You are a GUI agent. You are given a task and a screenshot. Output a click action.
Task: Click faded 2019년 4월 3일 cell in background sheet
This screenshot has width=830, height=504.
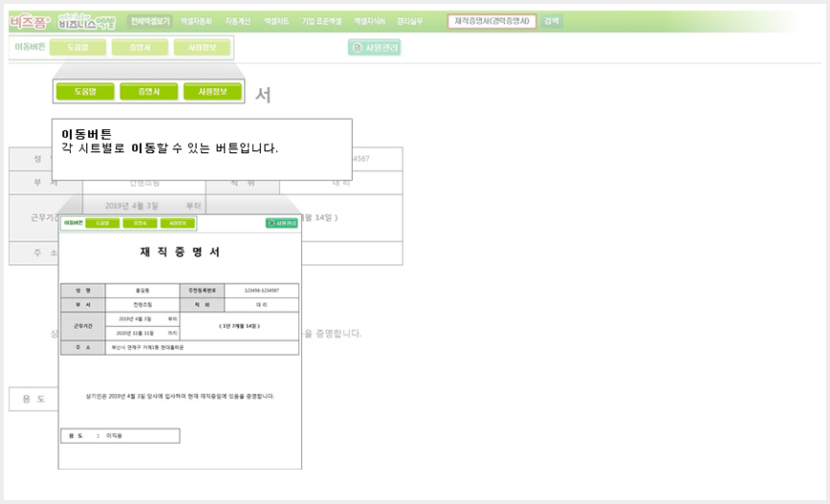coord(132,206)
